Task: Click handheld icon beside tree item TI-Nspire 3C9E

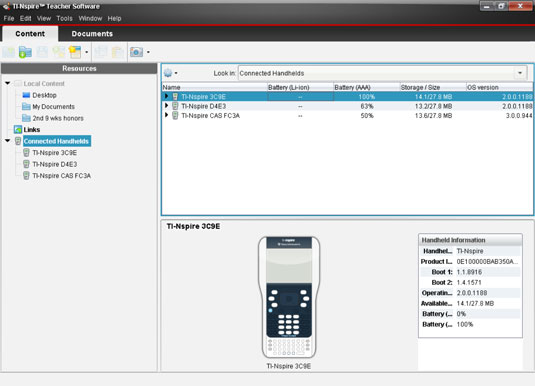Action: pyautogui.click(x=26, y=153)
